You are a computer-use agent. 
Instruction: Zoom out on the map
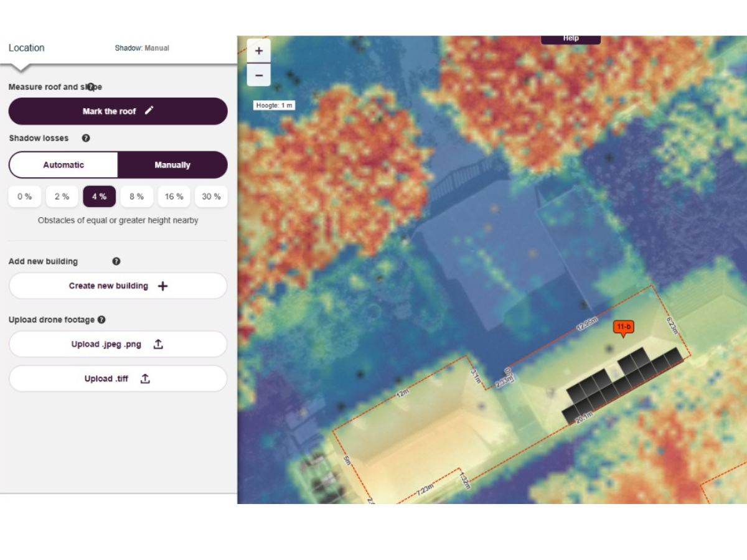coord(259,75)
